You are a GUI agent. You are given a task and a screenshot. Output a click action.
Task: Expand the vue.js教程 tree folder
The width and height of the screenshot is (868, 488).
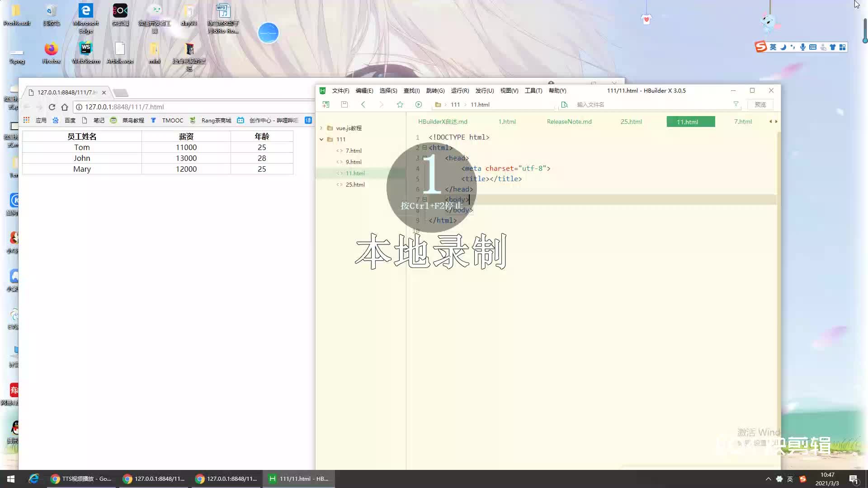321,127
